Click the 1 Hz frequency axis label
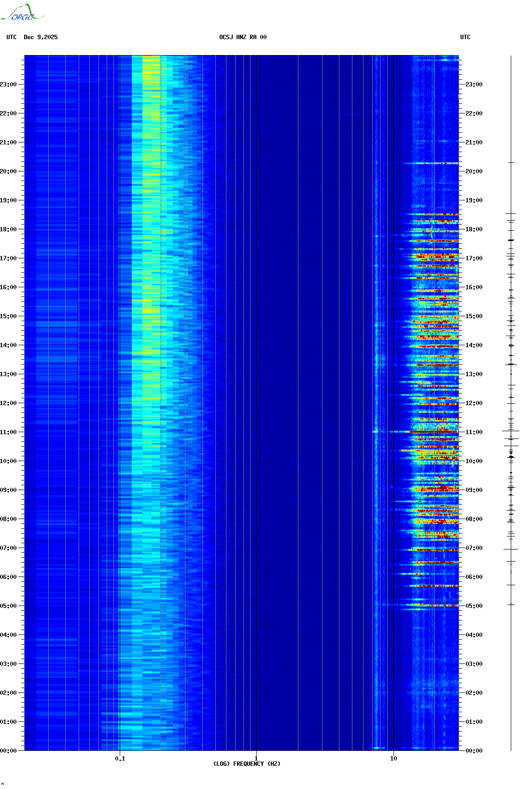This screenshot has width=532, height=789. tap(256, 758)
